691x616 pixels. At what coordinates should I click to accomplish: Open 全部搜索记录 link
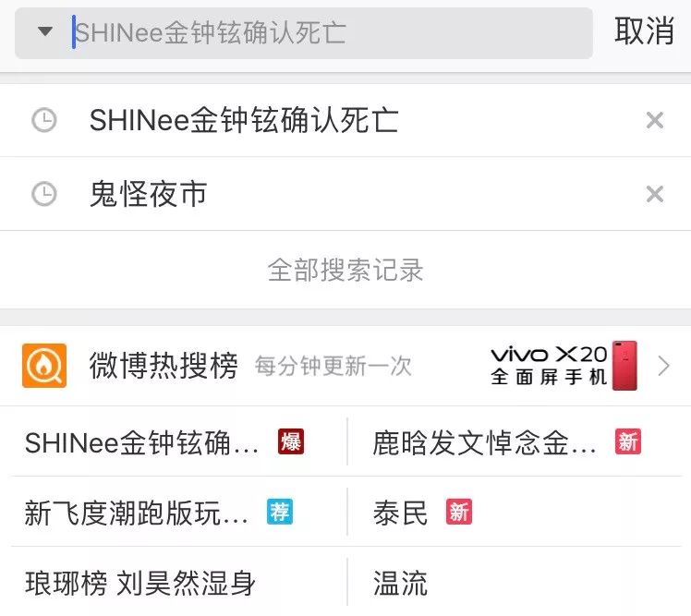pos(345,270)
